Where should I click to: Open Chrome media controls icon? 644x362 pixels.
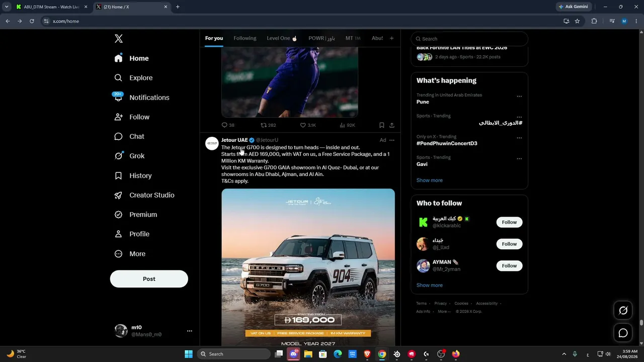[612, 21]
